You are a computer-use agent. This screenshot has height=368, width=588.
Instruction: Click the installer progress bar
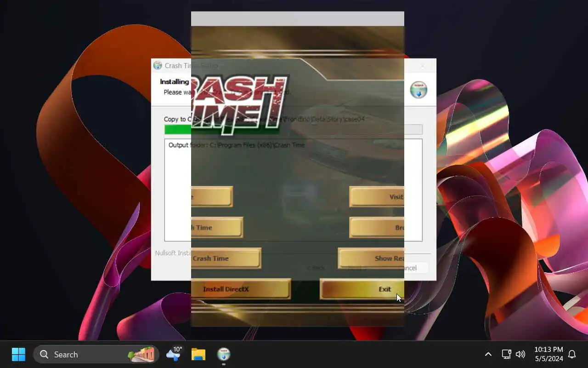[293, 129]
